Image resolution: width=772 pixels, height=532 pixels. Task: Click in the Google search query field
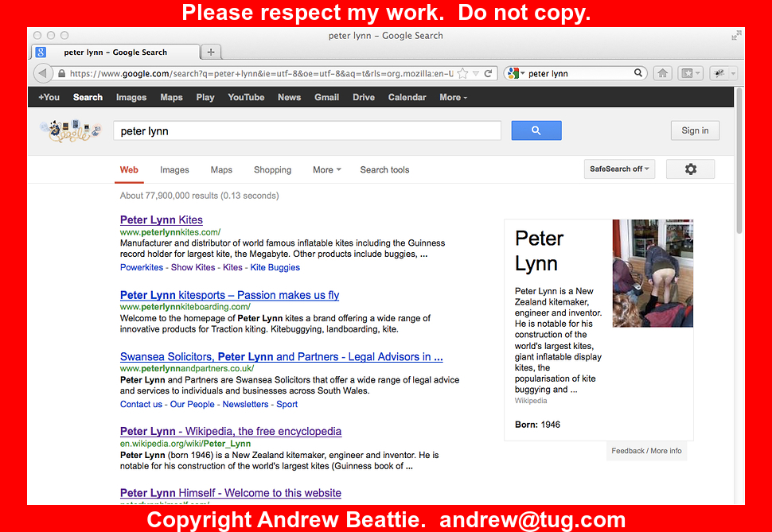306,131
